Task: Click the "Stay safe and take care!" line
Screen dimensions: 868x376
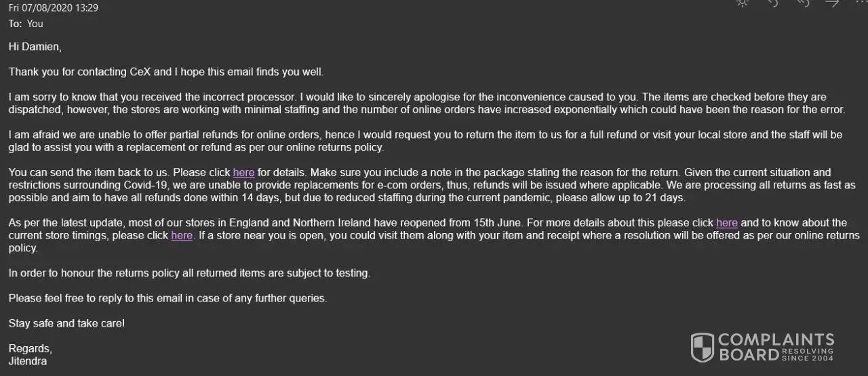Action: pyautogui.click(x=66, y=324)
